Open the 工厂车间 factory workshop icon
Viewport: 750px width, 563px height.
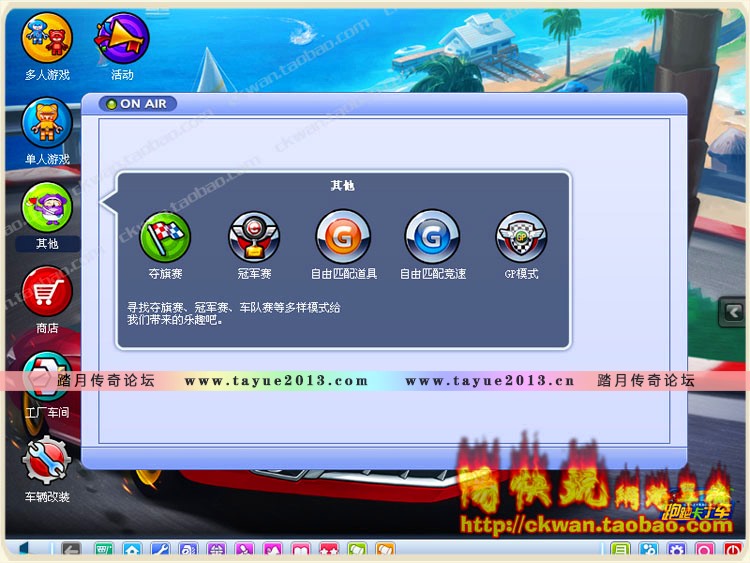(x=47, y=376)
